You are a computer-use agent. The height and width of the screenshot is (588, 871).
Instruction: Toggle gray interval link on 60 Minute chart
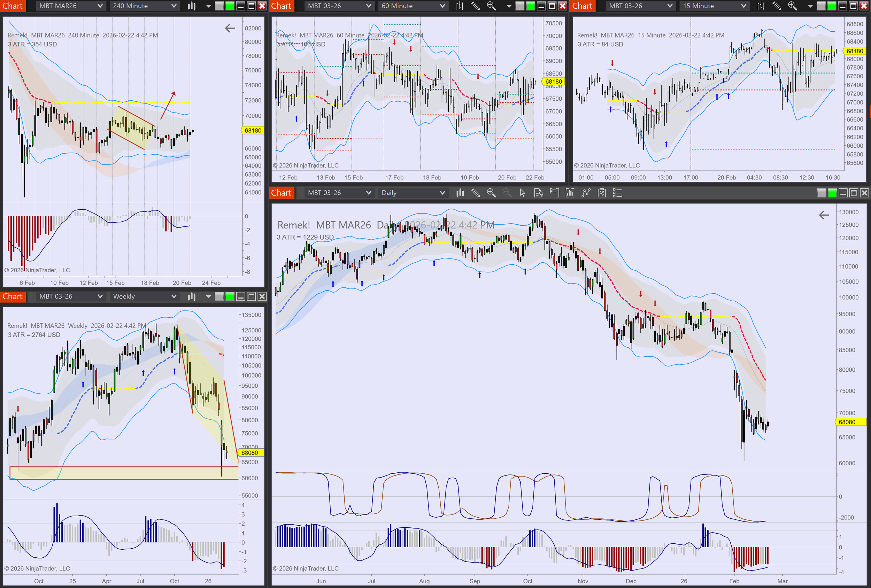point(520,6)
